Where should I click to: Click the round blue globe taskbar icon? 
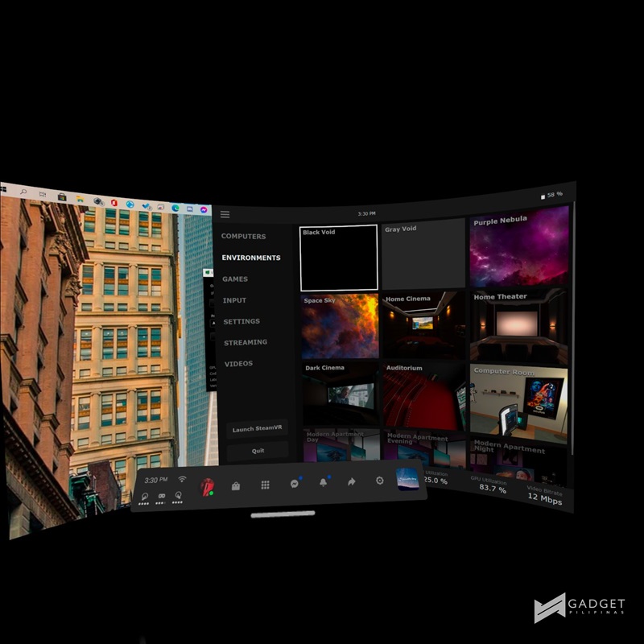(130, 204)
